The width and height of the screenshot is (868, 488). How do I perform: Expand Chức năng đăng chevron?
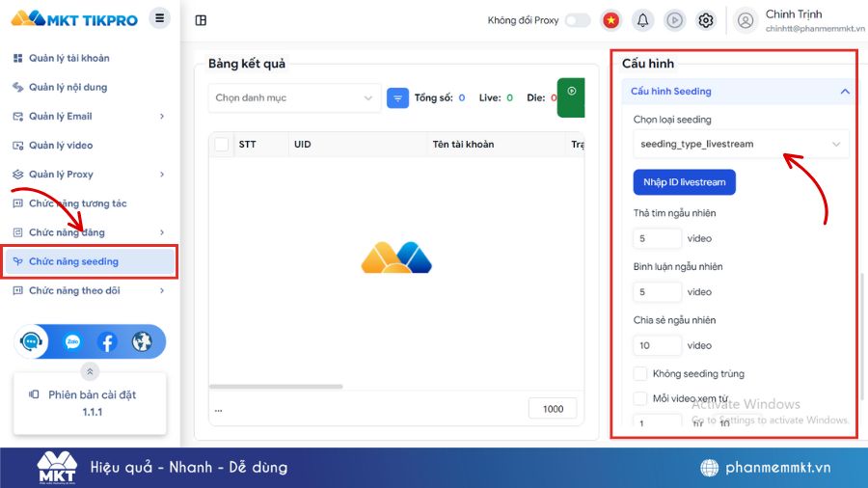(162, 232)
